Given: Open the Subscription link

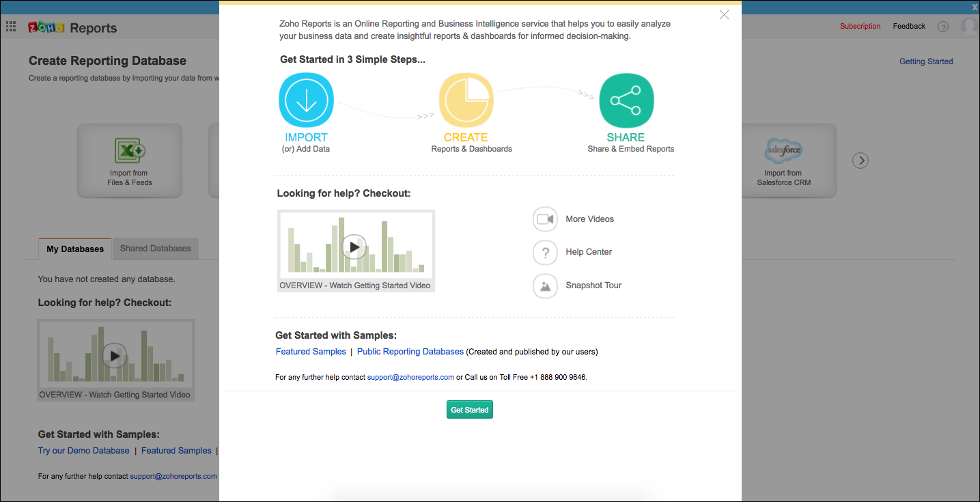Looking at the screenshot, I should (x=860, y=27).
